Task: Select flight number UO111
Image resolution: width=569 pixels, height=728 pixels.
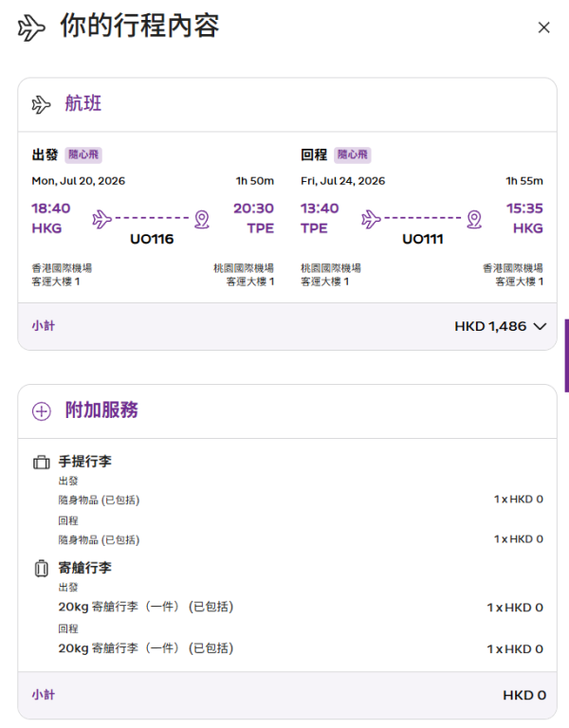Action: [423, 239]
